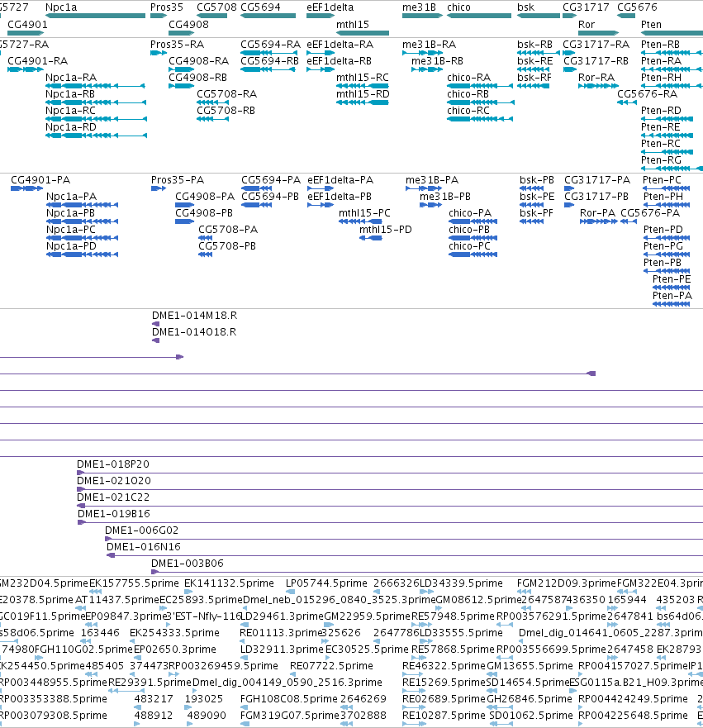Image resolution: width=703 pixels, height=728 pixels.
Task: Select protein mthl15-PD
Action: [385, 230]
